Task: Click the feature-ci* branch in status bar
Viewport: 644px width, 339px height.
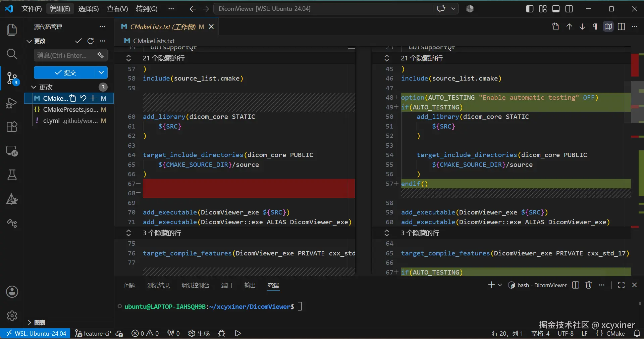Action: (x=94, y=333)
